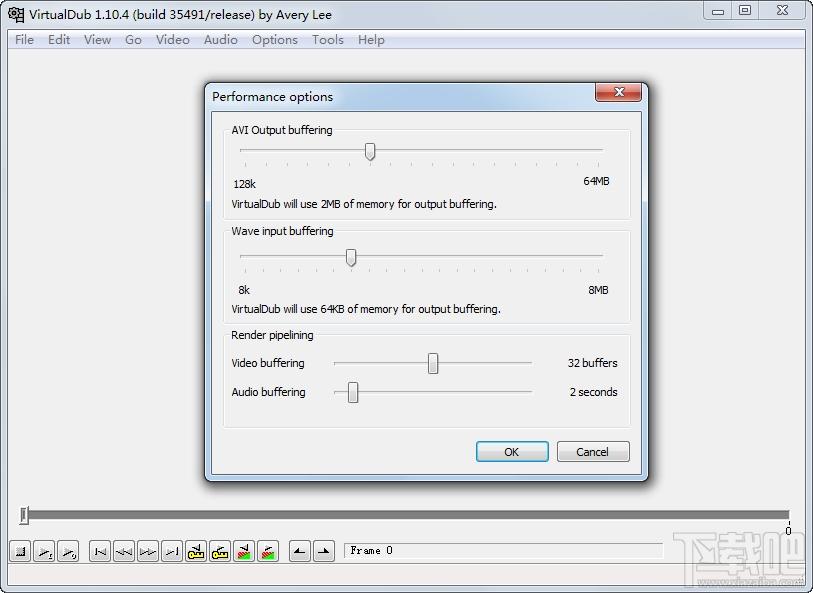Step backward one frame
Screen dimensions: 813x593
click(x=124, y=552)
